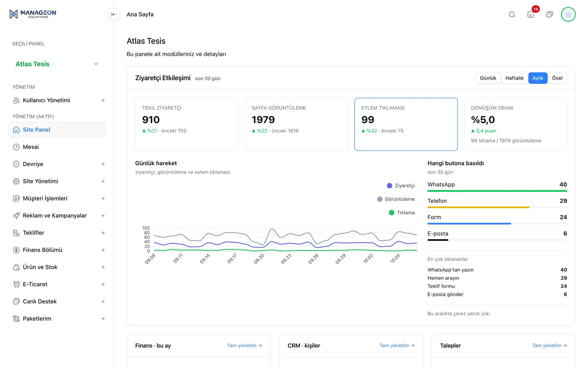Click the Mesai clock icon
This screenshot has height=368, width=588.
[16, 147]
